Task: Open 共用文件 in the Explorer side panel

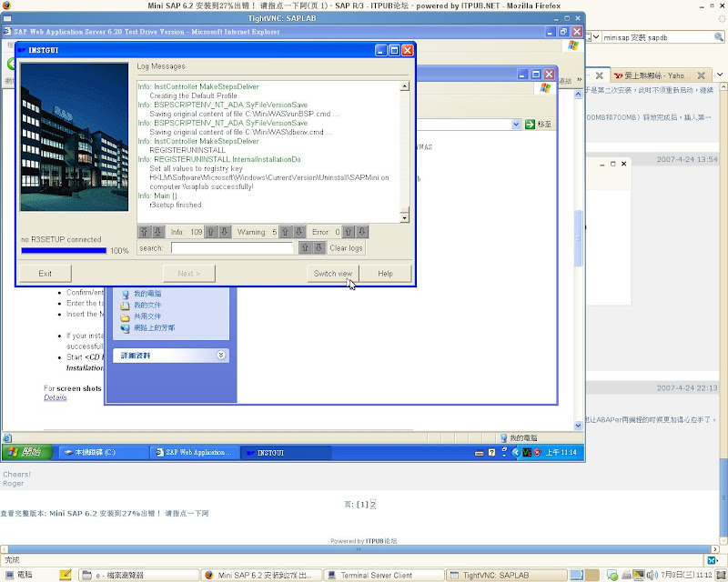Action: pyautogui.click(x=147, y=316)
